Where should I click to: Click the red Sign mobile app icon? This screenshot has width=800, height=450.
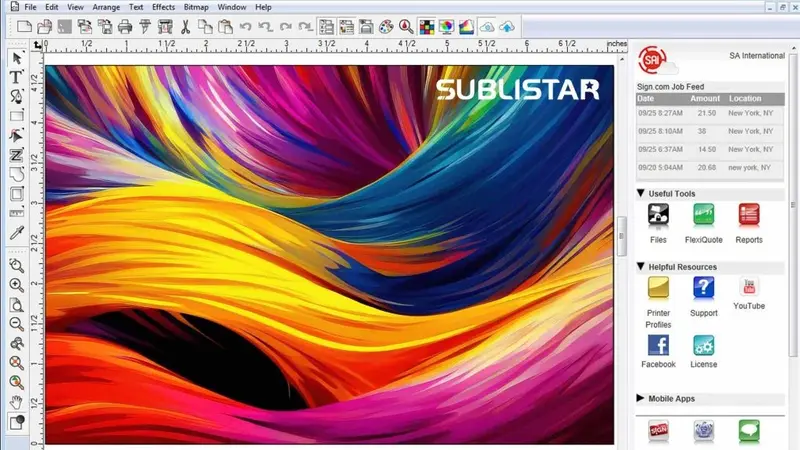658,431
